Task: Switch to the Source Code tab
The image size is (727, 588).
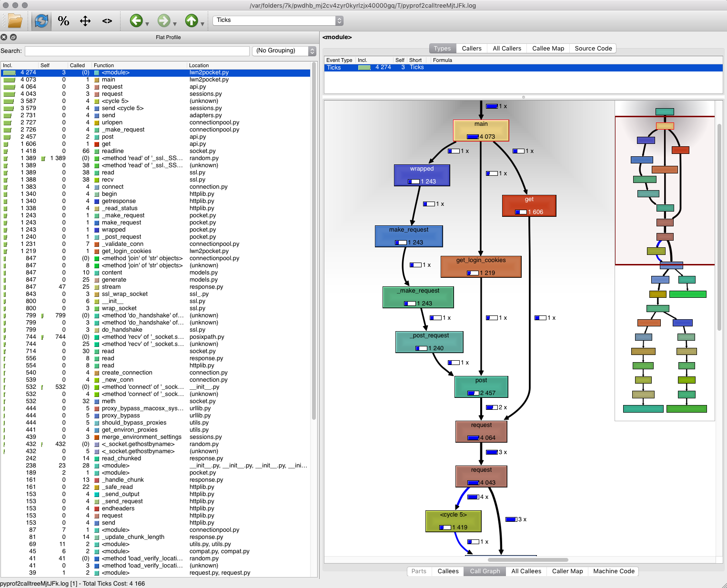Action: click(x=593, y=48)
